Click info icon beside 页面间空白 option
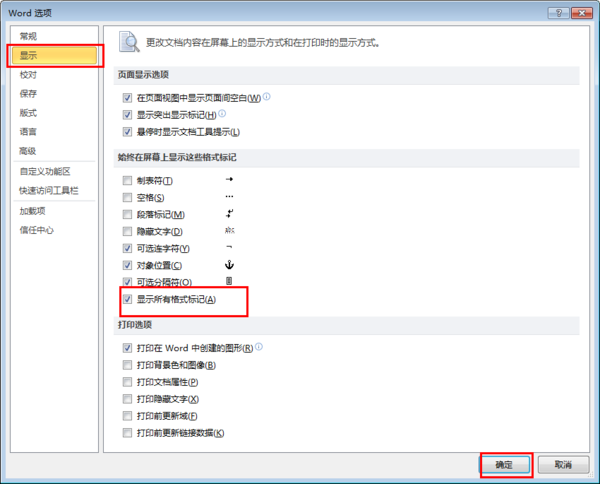This screenshot has height=484, width=600. coord(267,96)
